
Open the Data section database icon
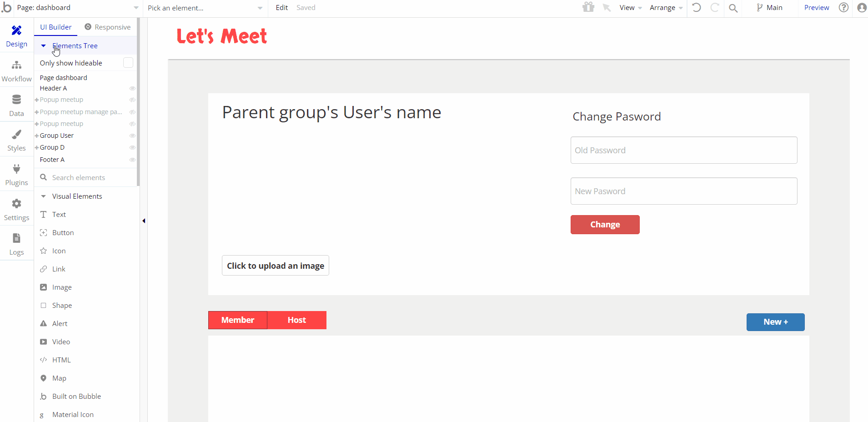pos(16,100)
